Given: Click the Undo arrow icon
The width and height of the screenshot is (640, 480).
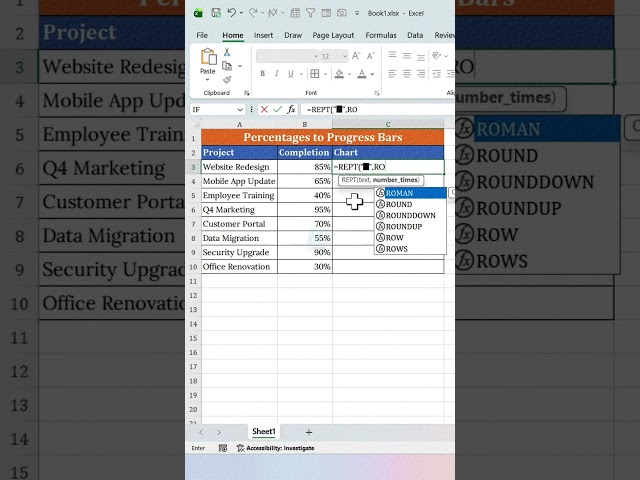Looking at the screenshot, I should (231, 13).
